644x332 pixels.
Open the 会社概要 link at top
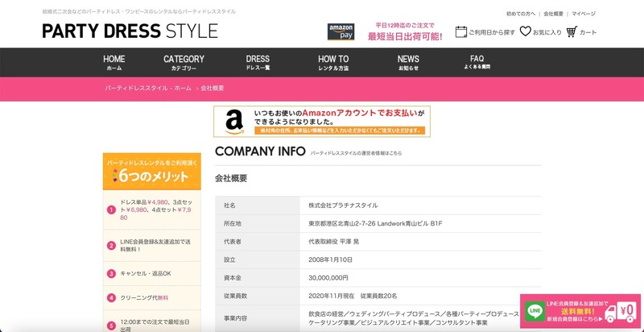[x=553, y=14]
